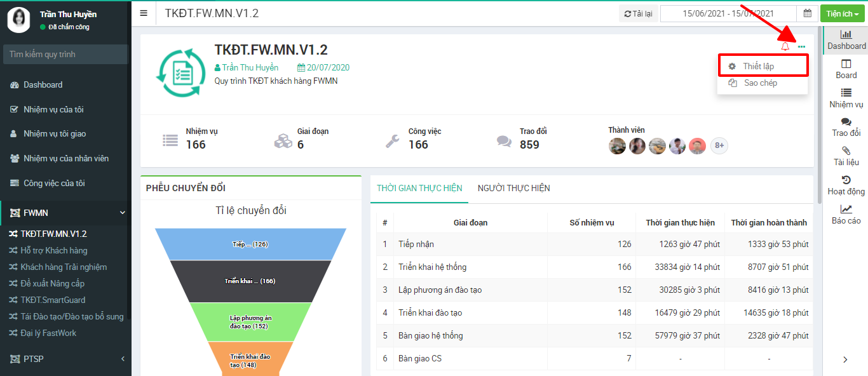Viewport: 868px width, 376px height.
Task: Click the calendar icon beside date range
Action: [x=807, y=13]
